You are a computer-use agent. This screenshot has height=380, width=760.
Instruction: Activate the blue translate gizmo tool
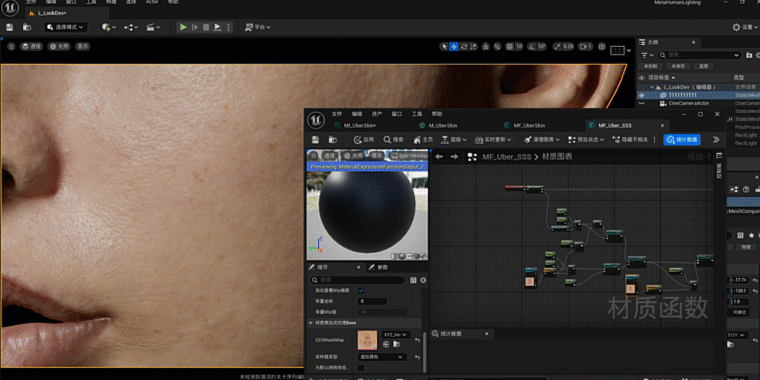click(454, 47)
